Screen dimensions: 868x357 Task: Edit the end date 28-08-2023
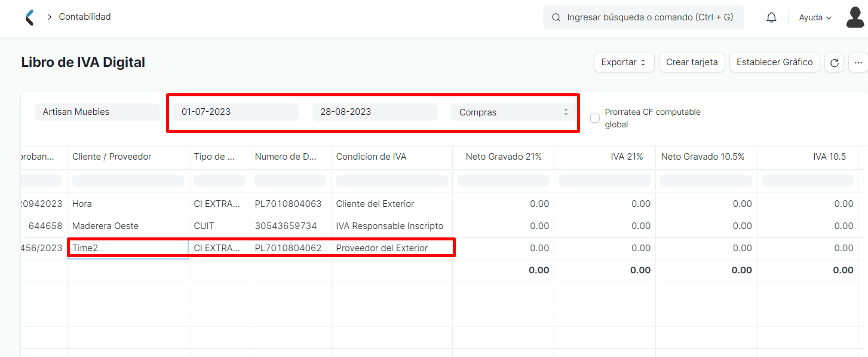tap(375, 112)
